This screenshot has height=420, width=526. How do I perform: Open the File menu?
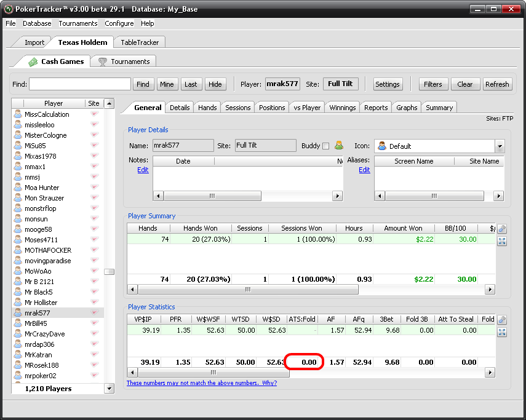[10, 23]
